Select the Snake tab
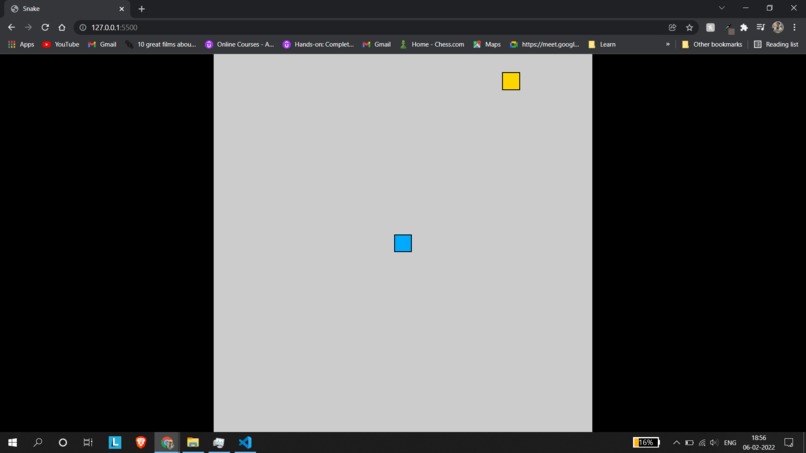The image size is (806, 453). pyautogui.click(x=67, y=9)
